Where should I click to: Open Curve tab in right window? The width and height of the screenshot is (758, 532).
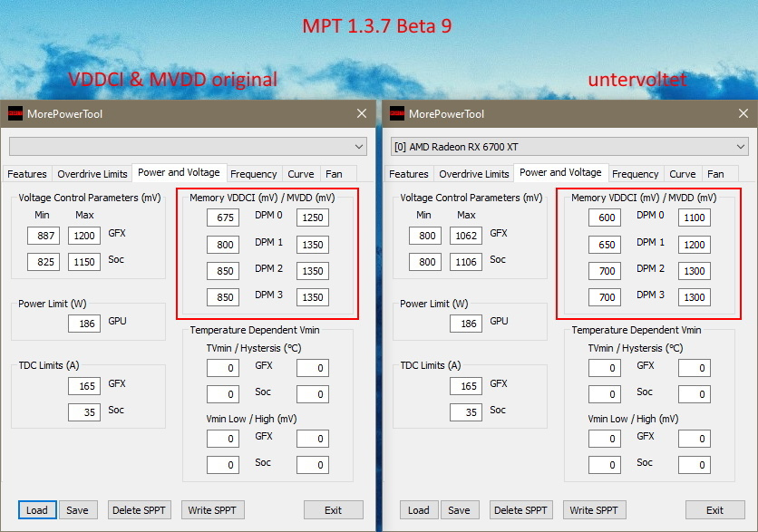(x=683, y=174)
